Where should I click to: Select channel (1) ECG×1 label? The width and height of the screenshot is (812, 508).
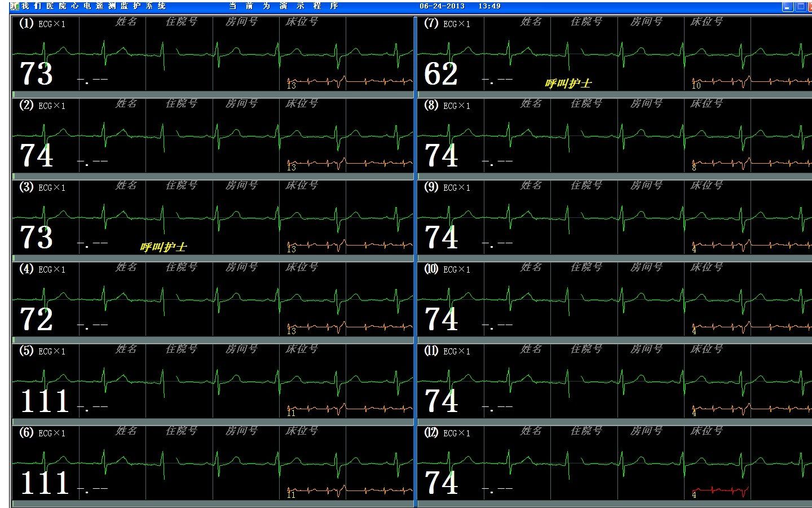pos(42,24)
